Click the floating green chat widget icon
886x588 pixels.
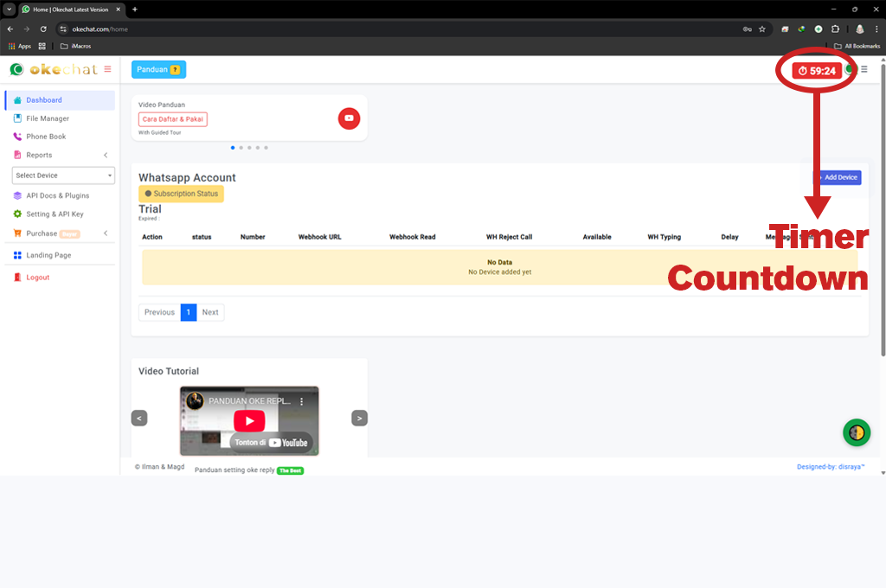pyautogui.click(x=856, y=432)
